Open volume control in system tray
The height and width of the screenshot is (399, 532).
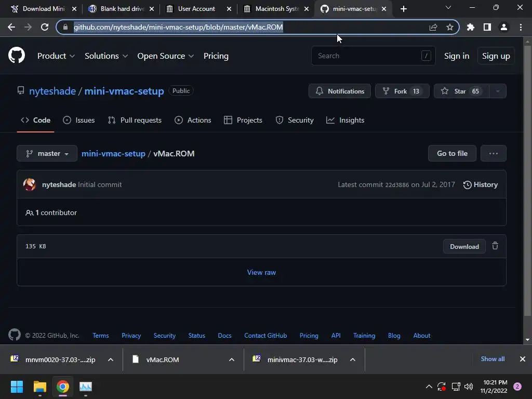pyautogui.click(x=469, y=387)
